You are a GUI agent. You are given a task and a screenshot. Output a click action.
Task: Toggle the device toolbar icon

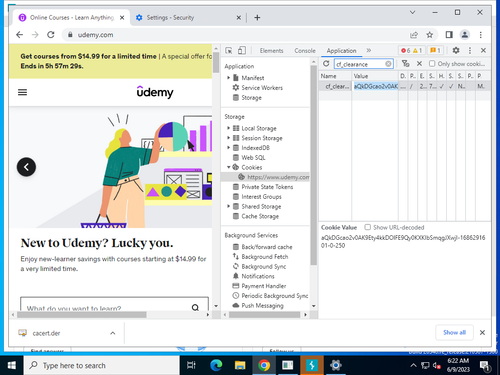242,51
